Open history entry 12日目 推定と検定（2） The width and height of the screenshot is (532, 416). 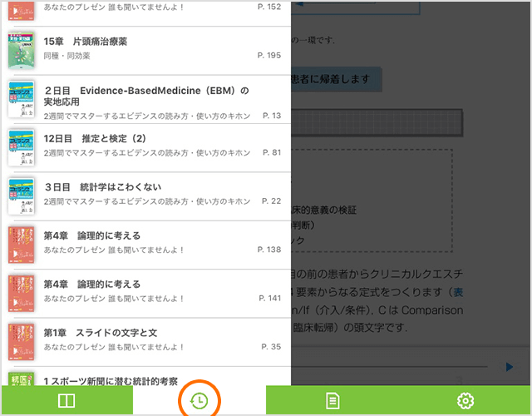(x=146, y=148)
